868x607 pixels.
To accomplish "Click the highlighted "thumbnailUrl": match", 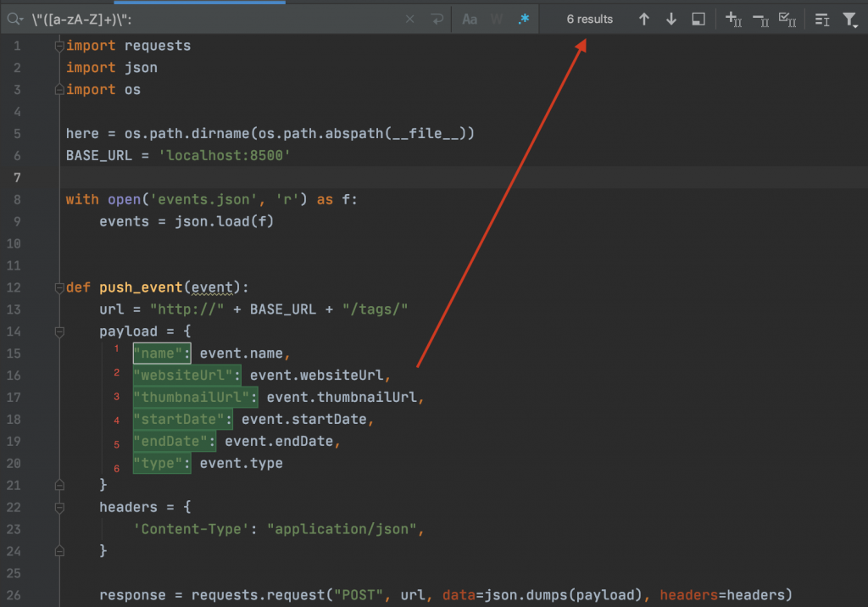I will (196, 397).
